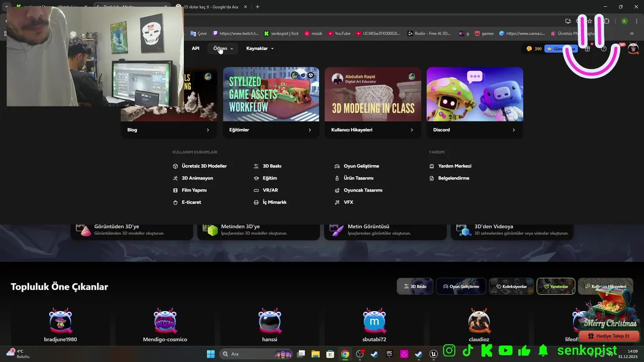Open bradjune1980 creator avatar
Screen dimensions: 644x362
click(x=60, y=321)
